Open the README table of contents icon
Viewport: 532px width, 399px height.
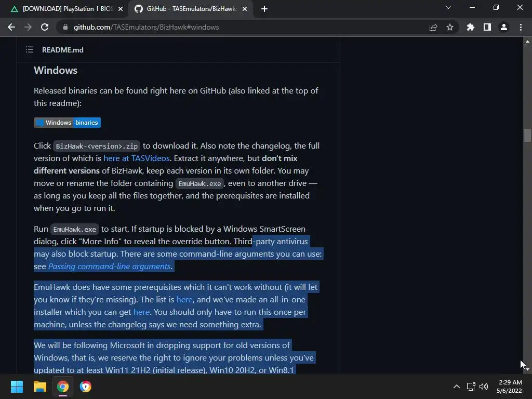[30, 50]
